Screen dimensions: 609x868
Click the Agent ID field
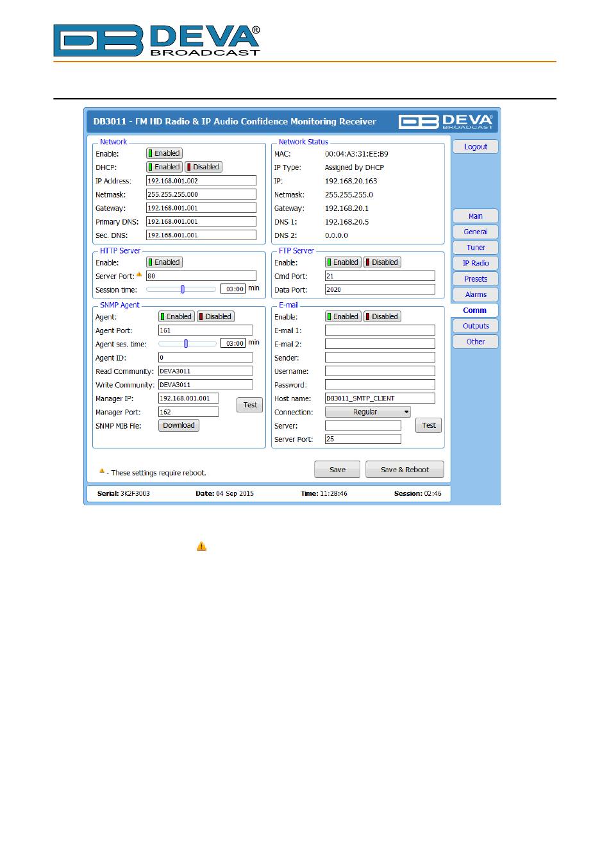(x=205, y=357)
